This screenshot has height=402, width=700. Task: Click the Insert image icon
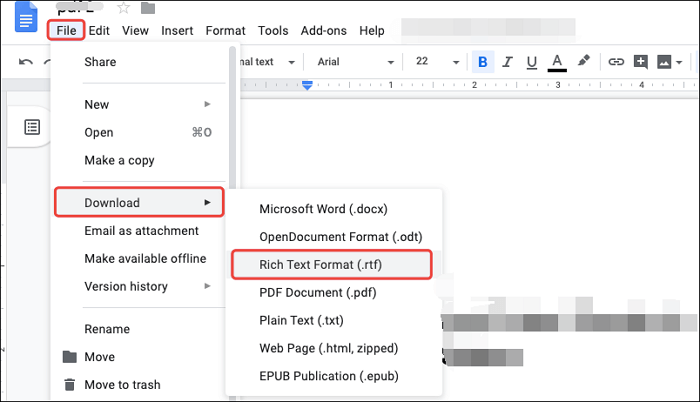tap(664, 62)
